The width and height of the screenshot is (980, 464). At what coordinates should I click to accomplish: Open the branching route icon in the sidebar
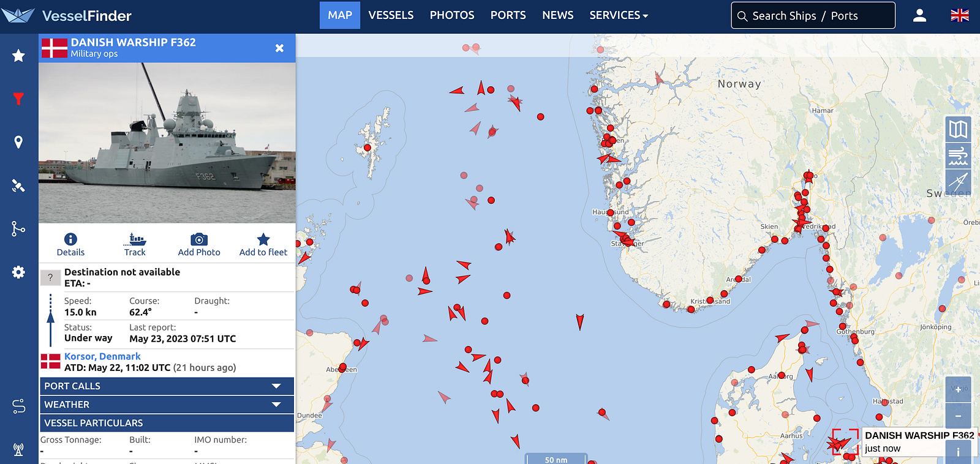[x=18, y=228]
